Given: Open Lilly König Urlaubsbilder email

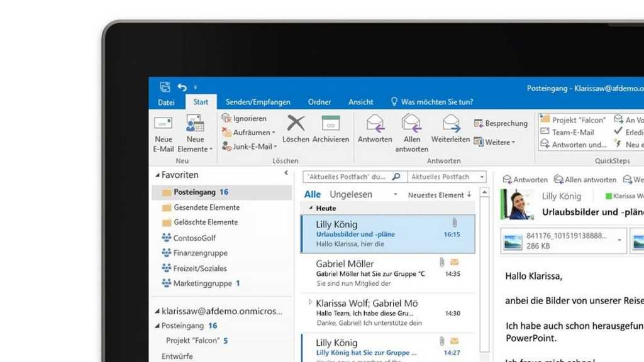Looking at the screenshot, I should (x=388, y=234).
